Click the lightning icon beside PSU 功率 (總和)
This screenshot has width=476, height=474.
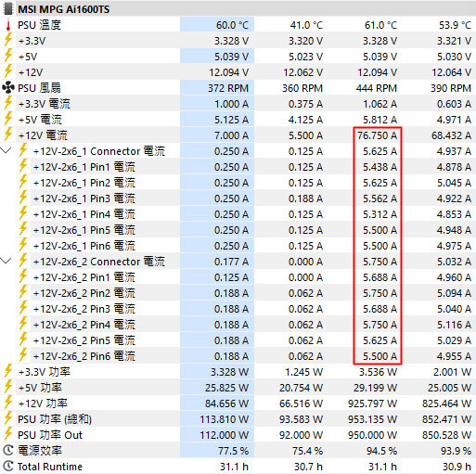click(x=8, y=418)
